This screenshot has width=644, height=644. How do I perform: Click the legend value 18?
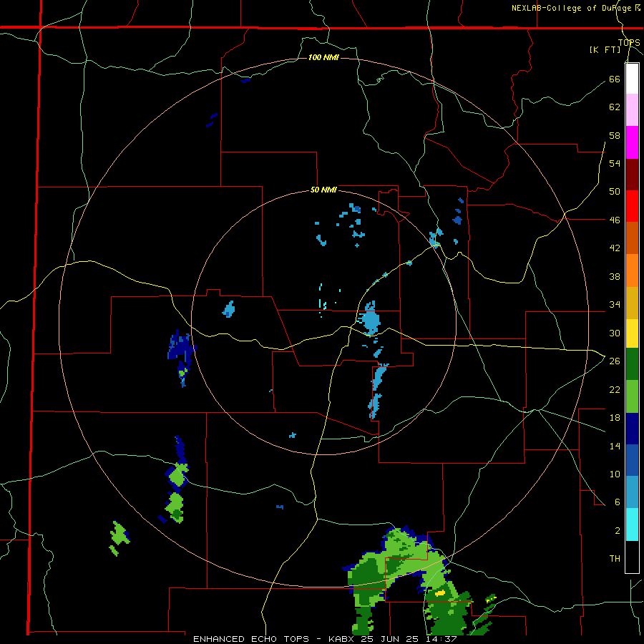[x=615, y=418]
